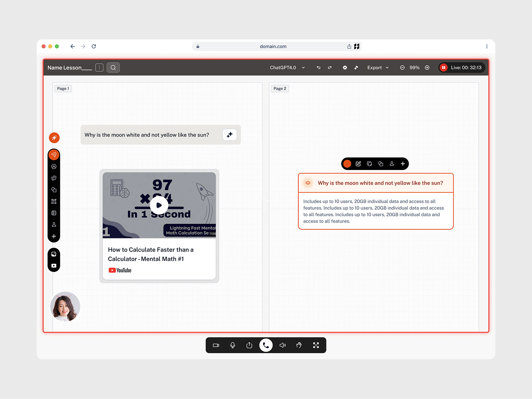Screen dimensions: 532x399
Task: Click the edit pencil icon in floating toolbar
Action: coord(358,164)
